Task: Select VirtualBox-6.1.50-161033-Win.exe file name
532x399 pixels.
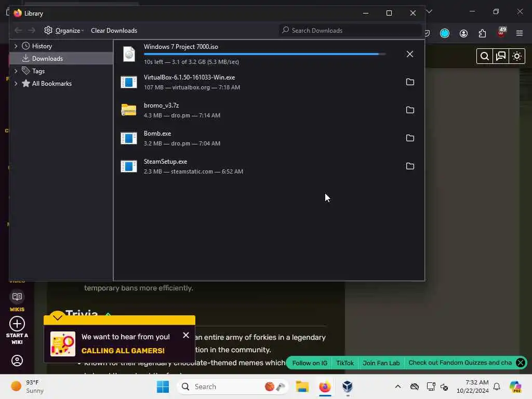Action: click(x=189, y=77)
